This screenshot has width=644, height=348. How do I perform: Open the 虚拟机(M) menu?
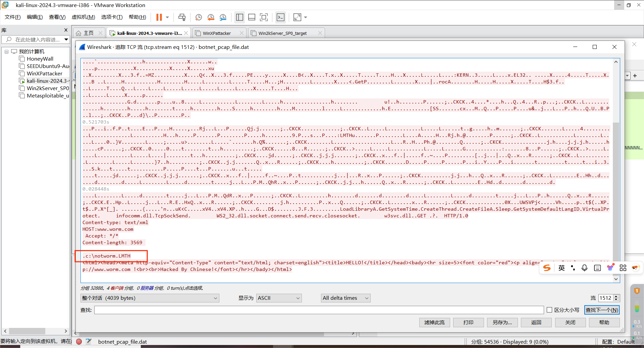pos(84,17)
